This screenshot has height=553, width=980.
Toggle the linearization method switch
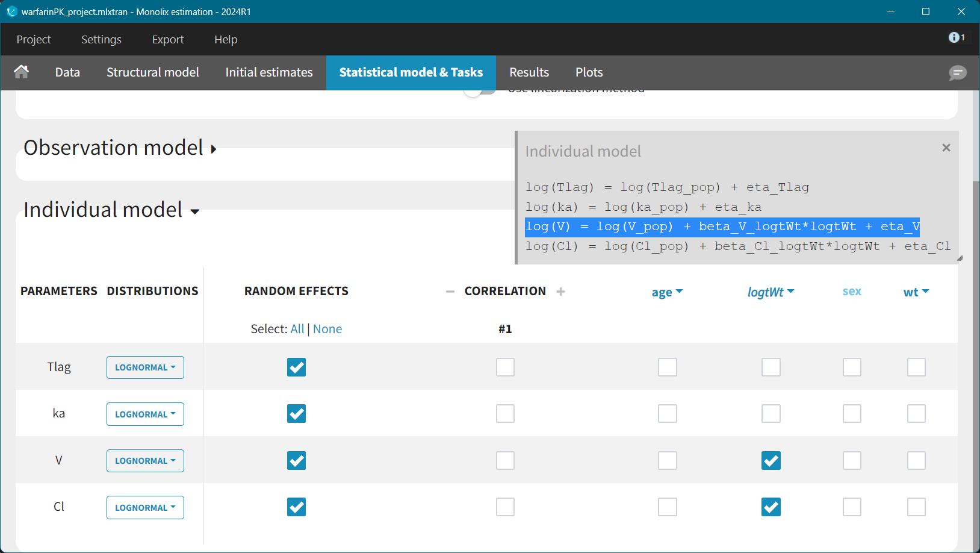[x=479, y=92]
